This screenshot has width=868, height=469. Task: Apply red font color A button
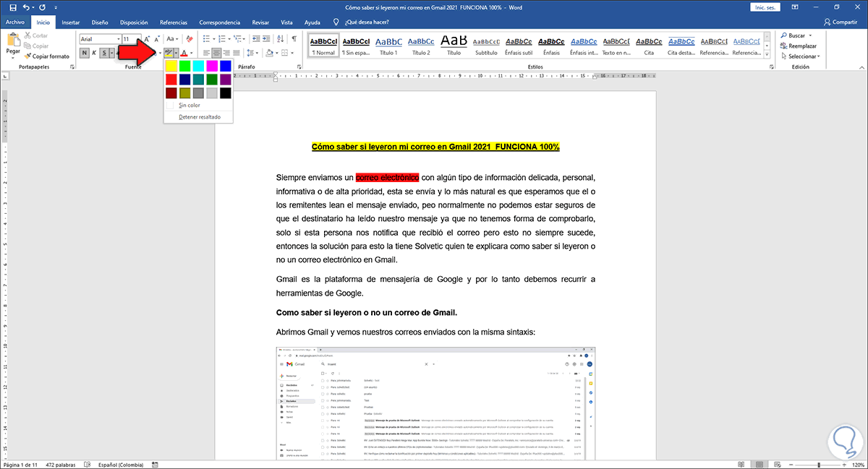(x=184, y=53)
